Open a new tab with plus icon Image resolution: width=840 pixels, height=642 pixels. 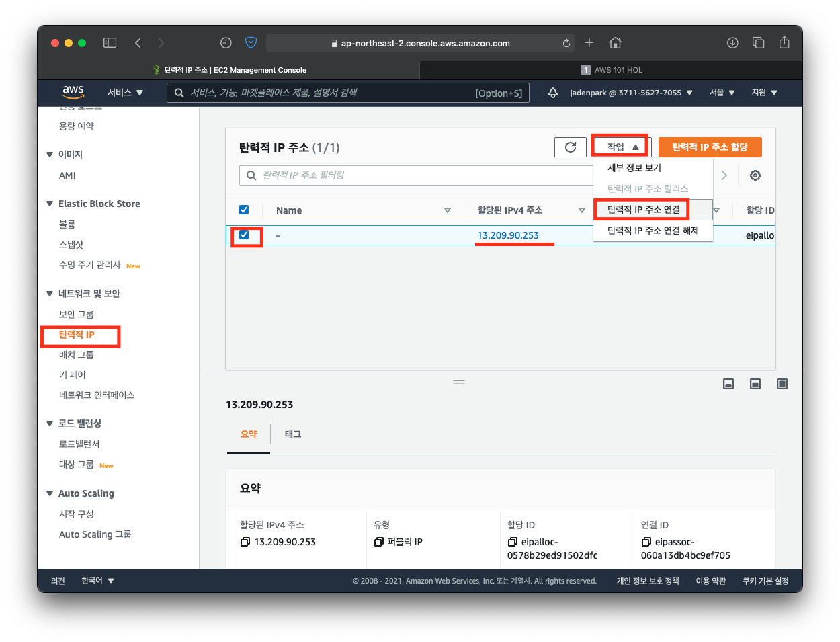pos(589,43)
